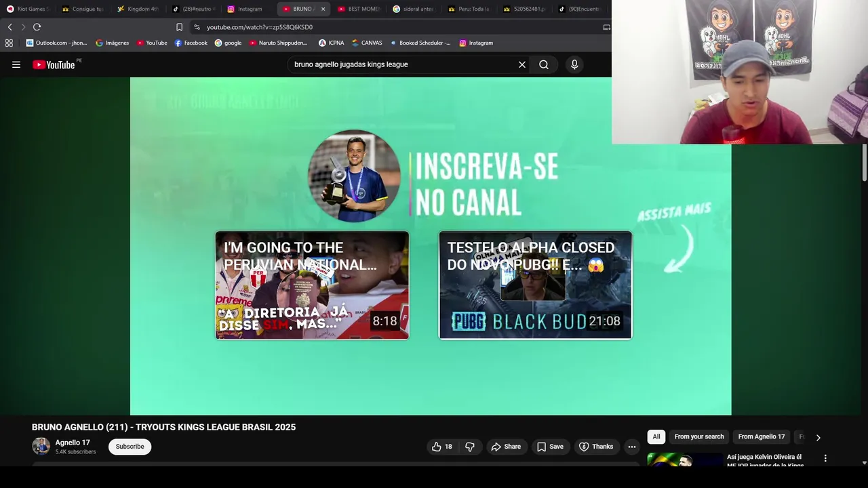Switch to the Consigue tus tab
Viewport: 868px width, 488px height.
click(83, 9)
